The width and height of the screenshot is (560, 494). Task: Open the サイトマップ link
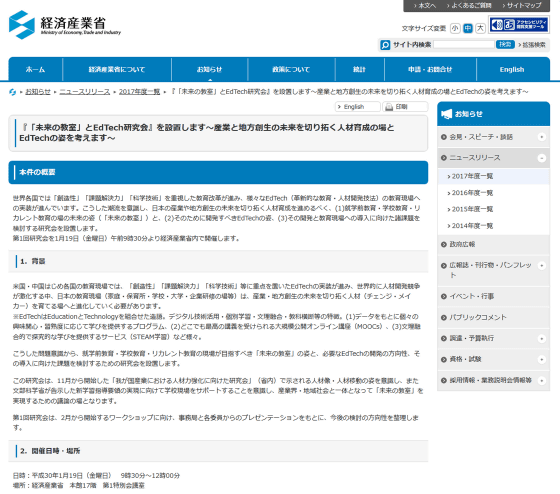(x=522, y=5)
